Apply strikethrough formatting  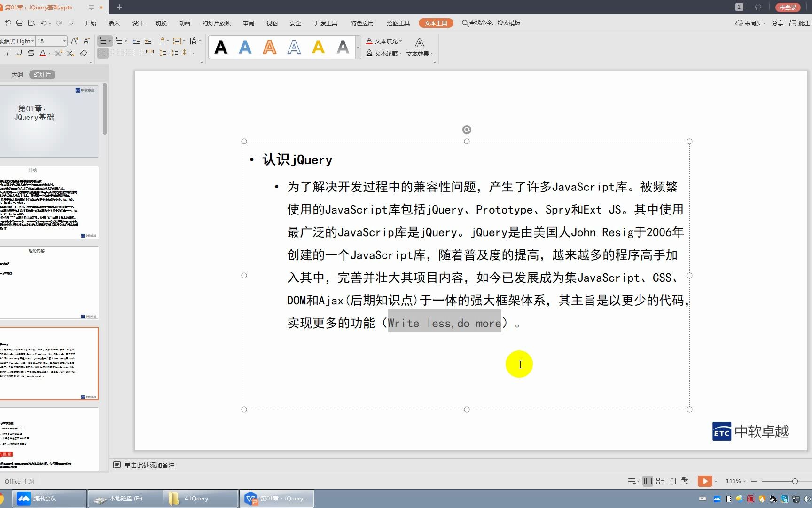click(30, 53)
